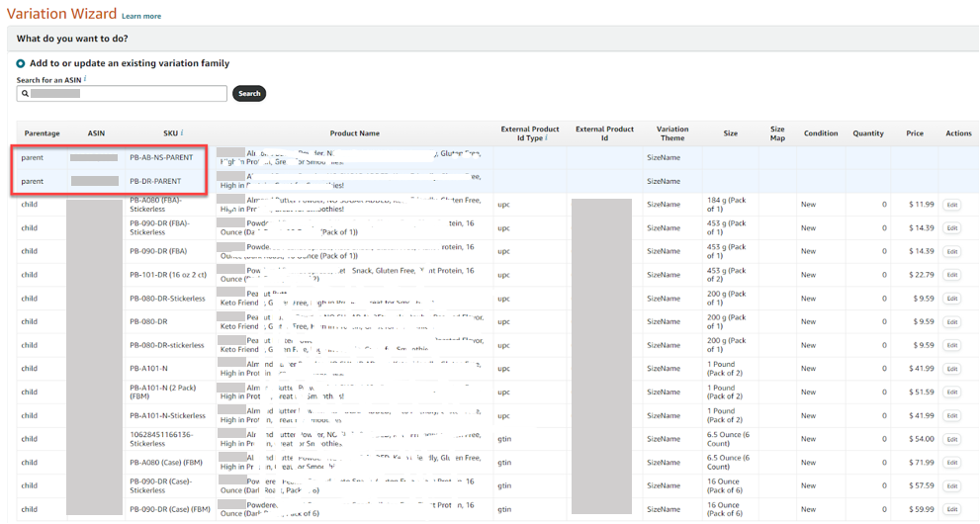Click the $22.79 price cell
This screenshot has height=524, width=980.
click(922, 275)
